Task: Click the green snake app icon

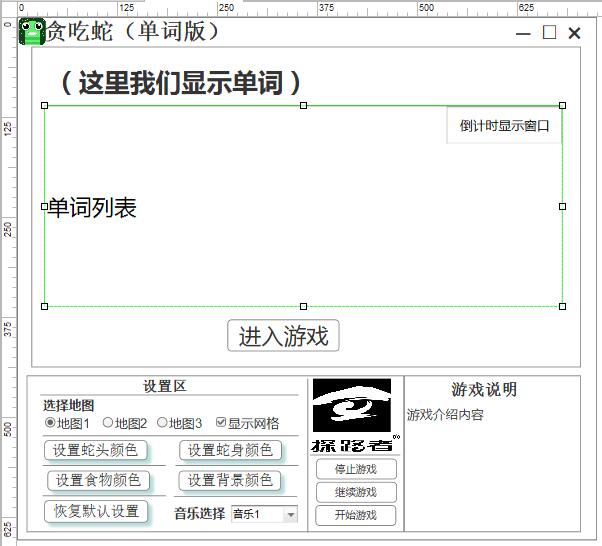Action: [x=31, y=31]
